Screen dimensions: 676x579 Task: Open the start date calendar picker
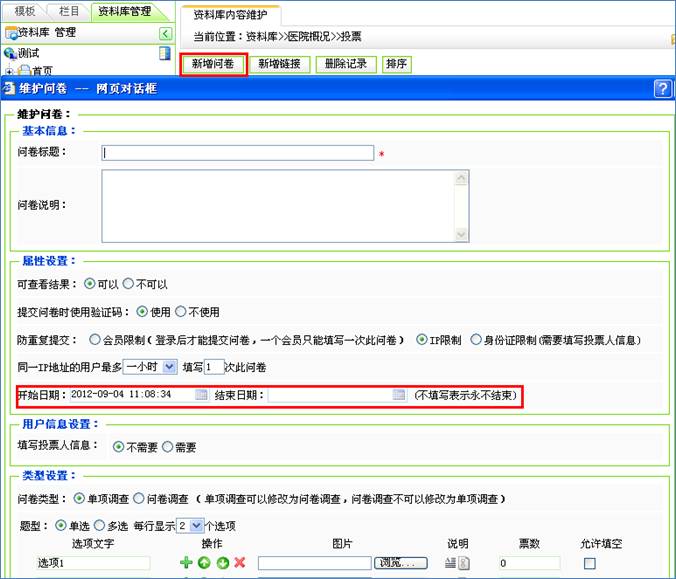click(x=201, y=394)
